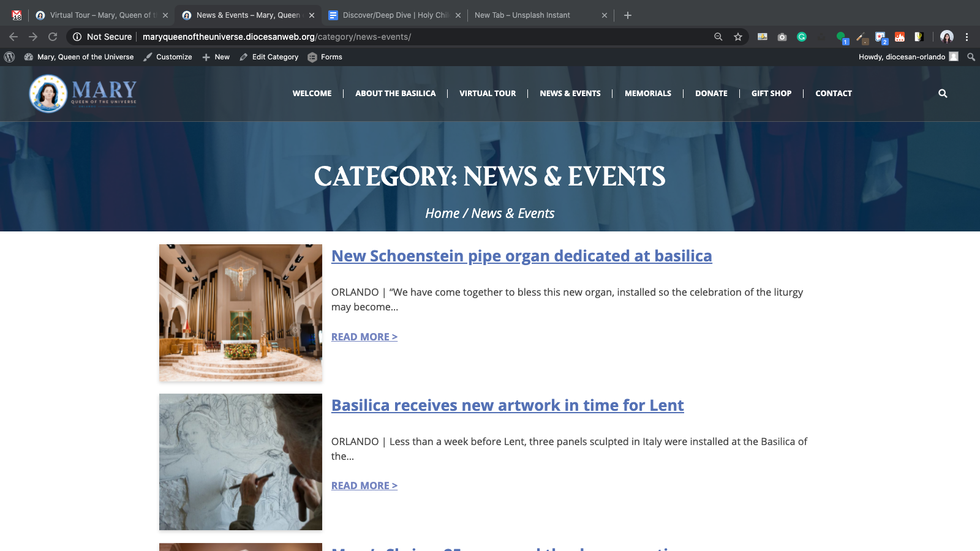Open the Schoenstein pipe organ article title
980x551 pixels.
tap(521, 256)
